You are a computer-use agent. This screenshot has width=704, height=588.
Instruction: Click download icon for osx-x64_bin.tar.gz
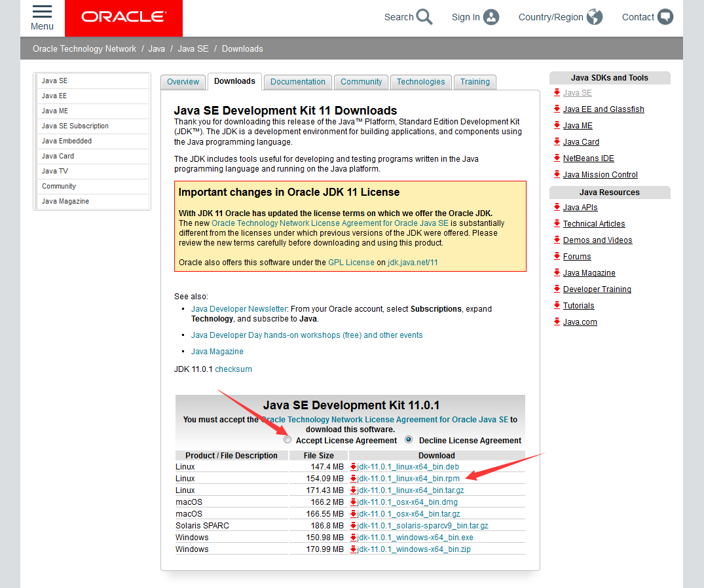pos(354,514)
